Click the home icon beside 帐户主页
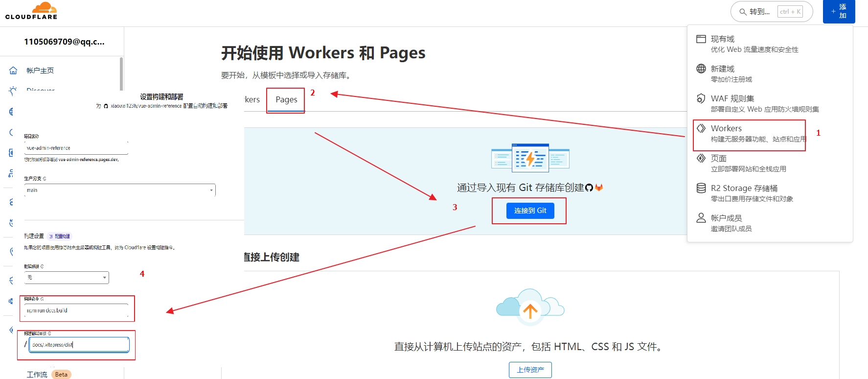The height and width of the screenshot is (379, 868). (13, 71)
